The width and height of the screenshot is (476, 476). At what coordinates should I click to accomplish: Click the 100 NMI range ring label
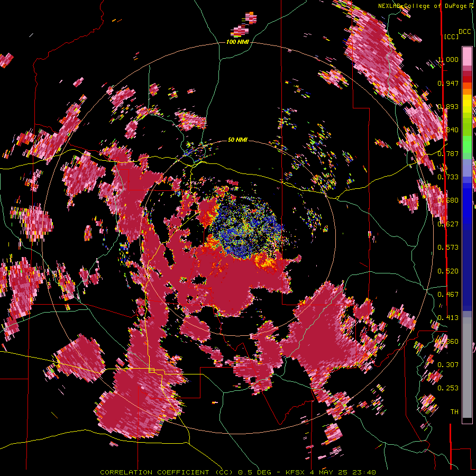click(x=237, y=42)
